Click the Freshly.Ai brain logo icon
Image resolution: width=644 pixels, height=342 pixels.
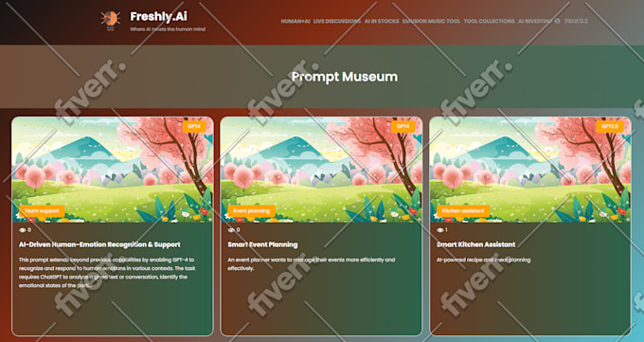pos(110,20)
